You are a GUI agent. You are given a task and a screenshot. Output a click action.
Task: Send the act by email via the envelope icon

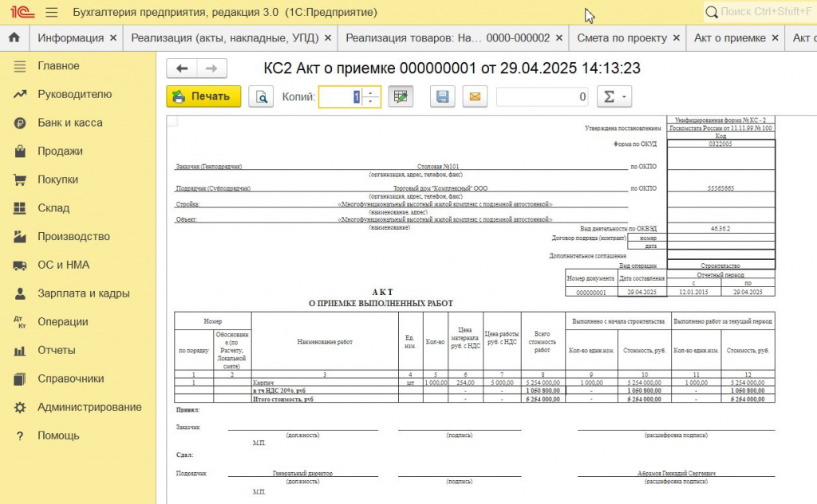tap(475, 96)
